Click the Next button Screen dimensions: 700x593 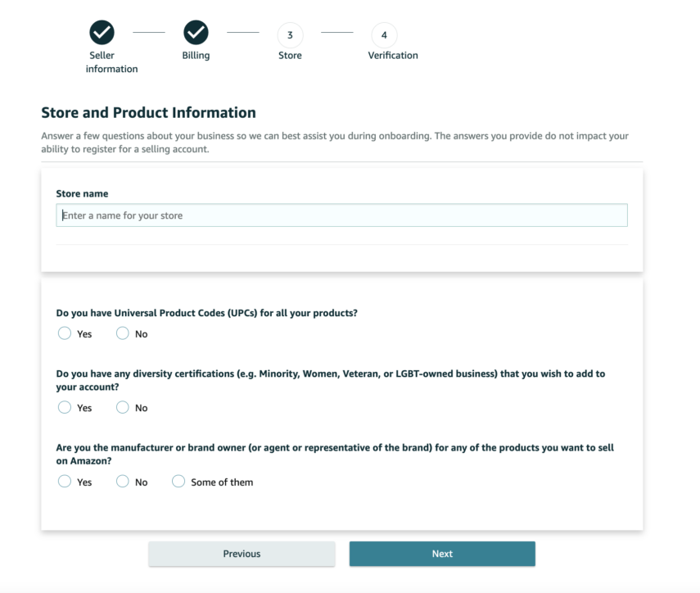[x=442, y=554]
